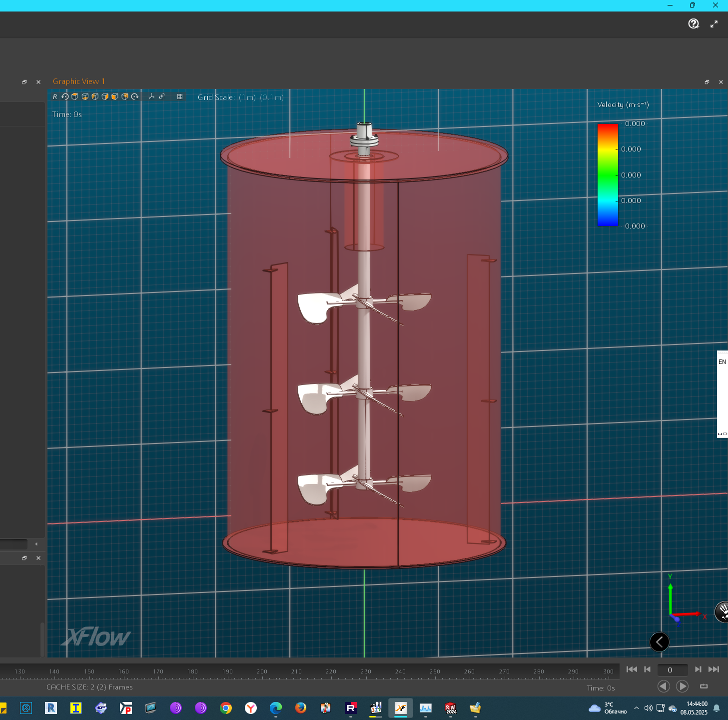Click the rotate-right view arrow icon
Viewport: 728px width, 720px height.
coord(135,97)
